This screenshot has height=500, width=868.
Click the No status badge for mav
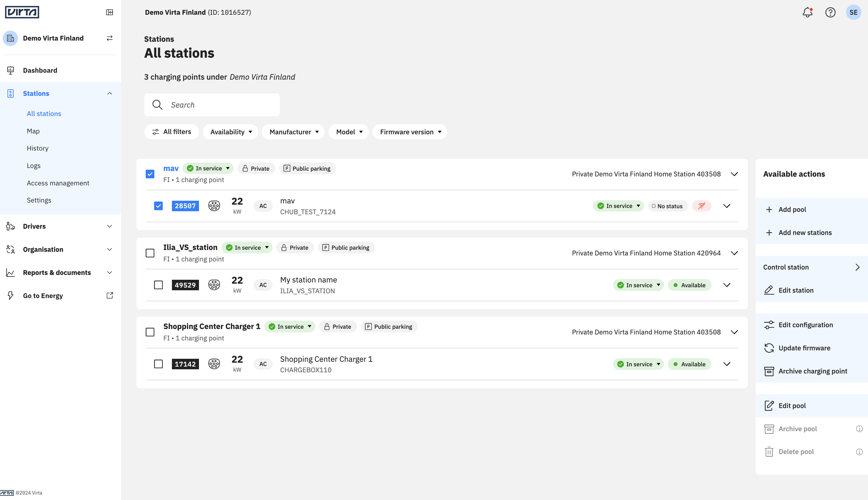(x=668, y=206)
